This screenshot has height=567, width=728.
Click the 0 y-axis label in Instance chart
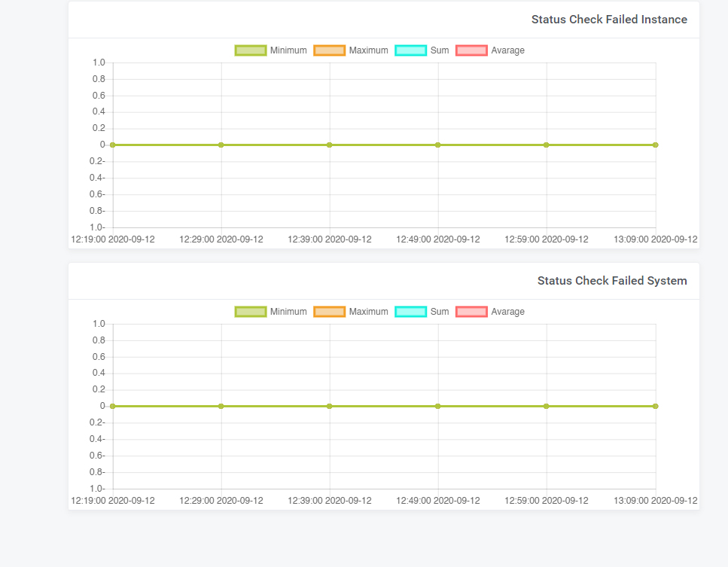click(102, 145)
